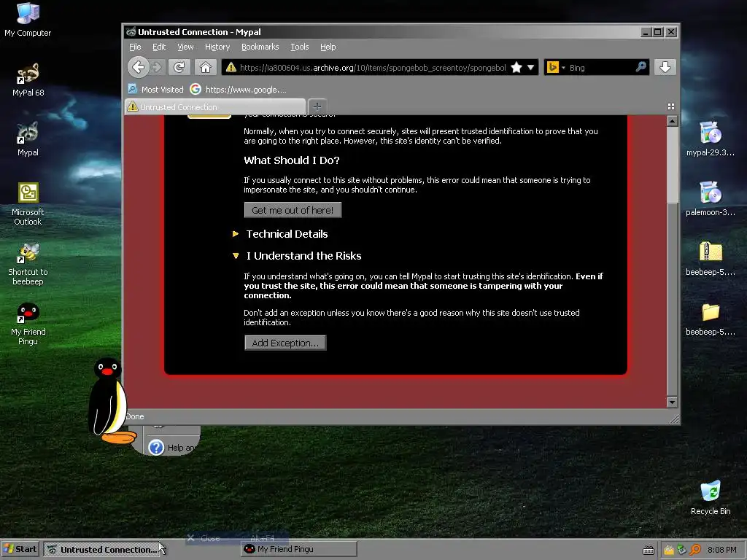
Task: Expand the Technical Details section
Action: pos(280,234)
